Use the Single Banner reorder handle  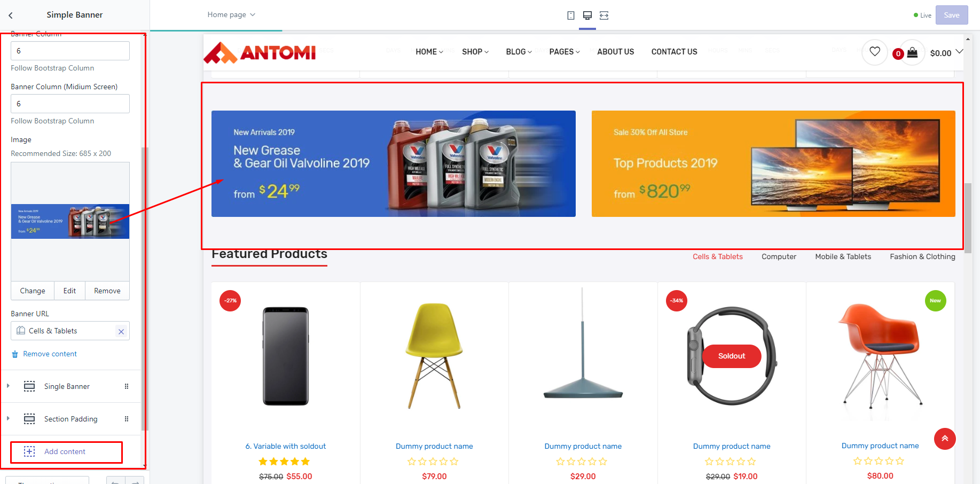click(127, 386)
